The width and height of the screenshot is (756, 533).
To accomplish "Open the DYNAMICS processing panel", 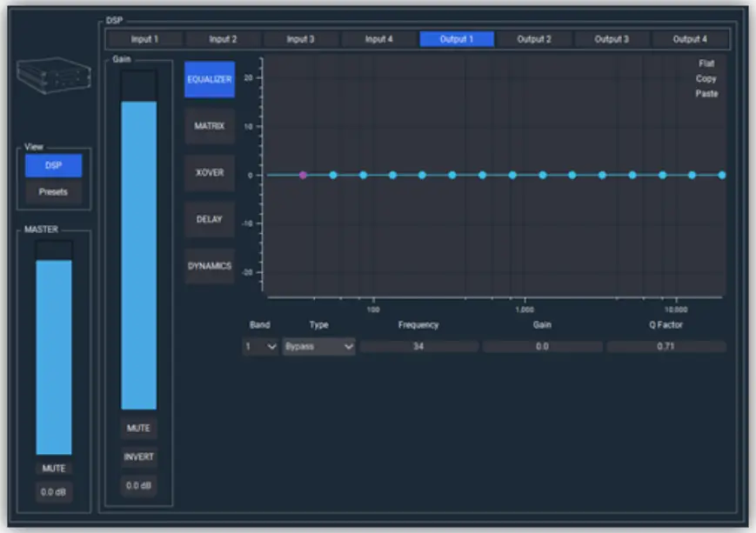I will (208, 266).
